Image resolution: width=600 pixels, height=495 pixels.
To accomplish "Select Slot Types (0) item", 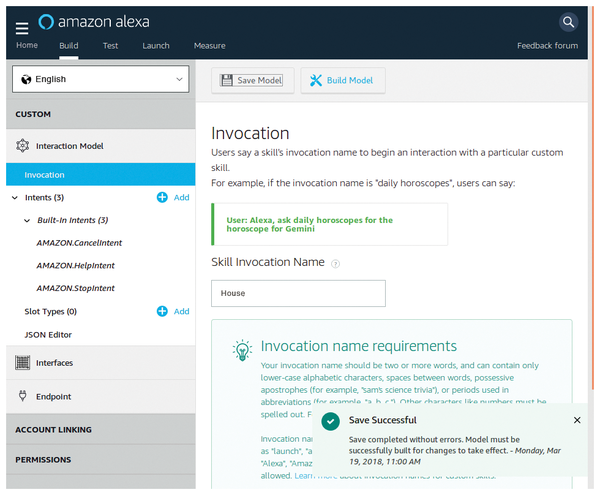I will (x=51, y=311).
